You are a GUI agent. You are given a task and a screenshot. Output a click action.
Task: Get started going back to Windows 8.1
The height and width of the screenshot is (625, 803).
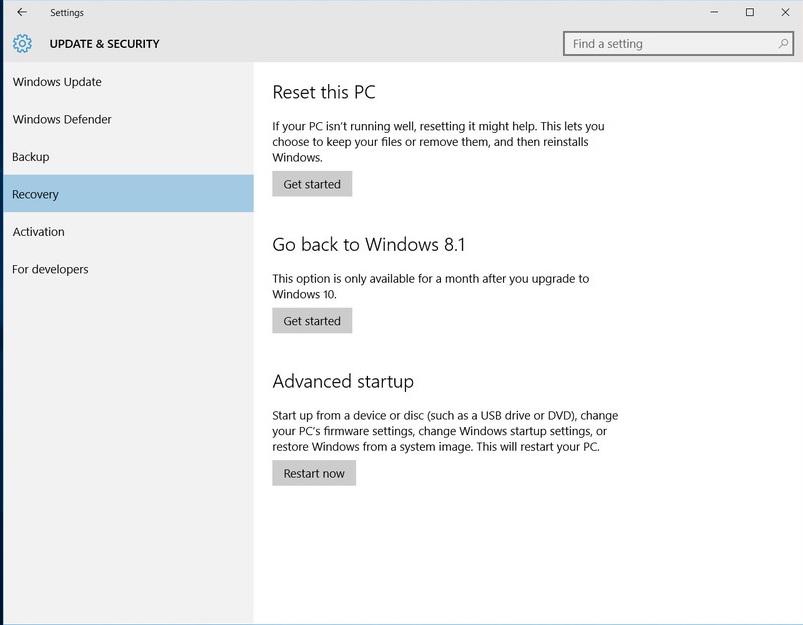click(312, 321)
